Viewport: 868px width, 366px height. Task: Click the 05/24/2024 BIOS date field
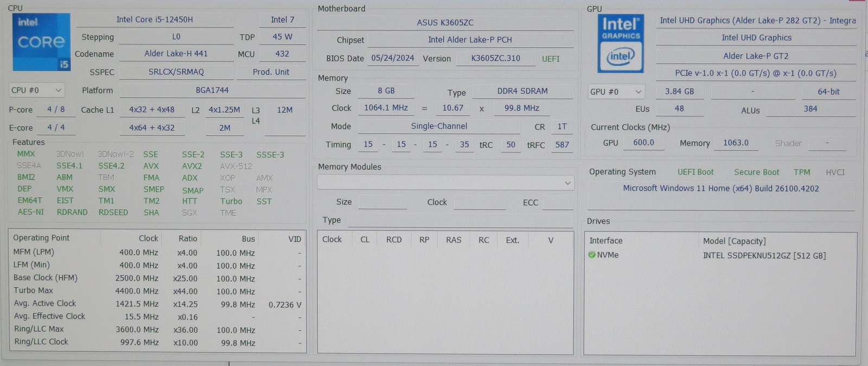(x=393, y=58)
